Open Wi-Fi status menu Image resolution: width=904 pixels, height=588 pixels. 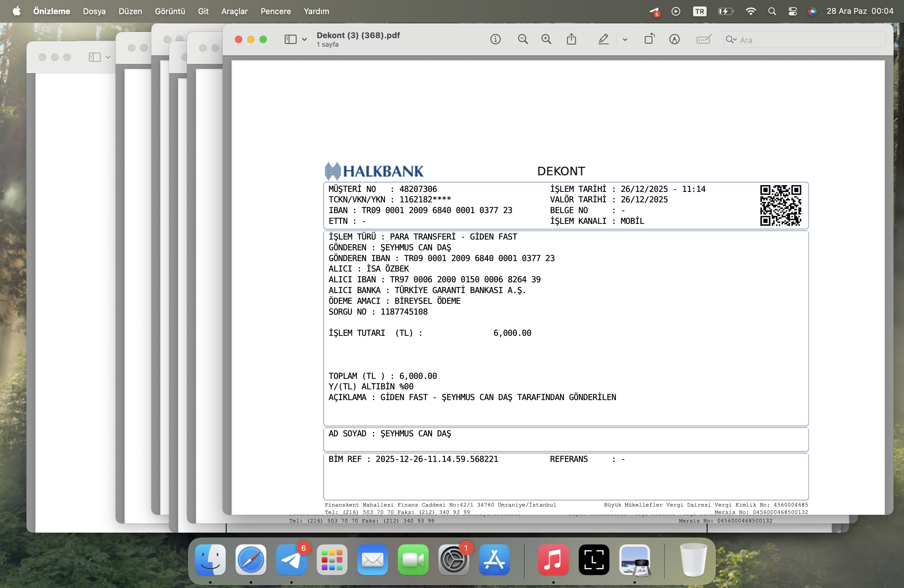click(x=751, y=11)
